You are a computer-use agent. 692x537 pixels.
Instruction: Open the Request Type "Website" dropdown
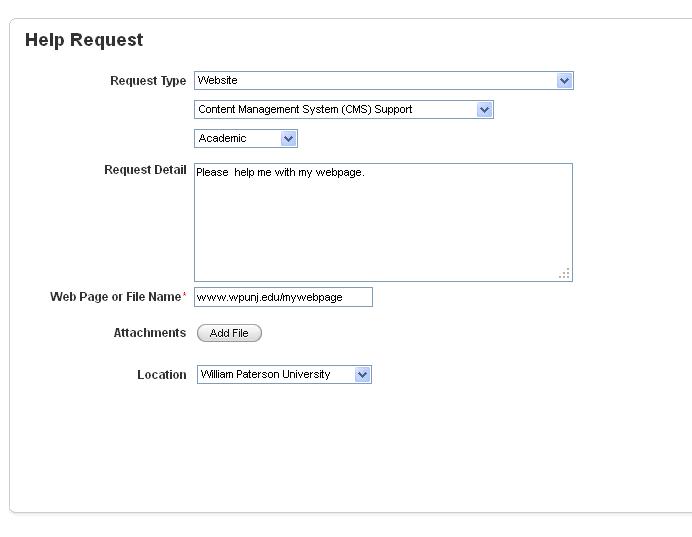click(376, 81)
